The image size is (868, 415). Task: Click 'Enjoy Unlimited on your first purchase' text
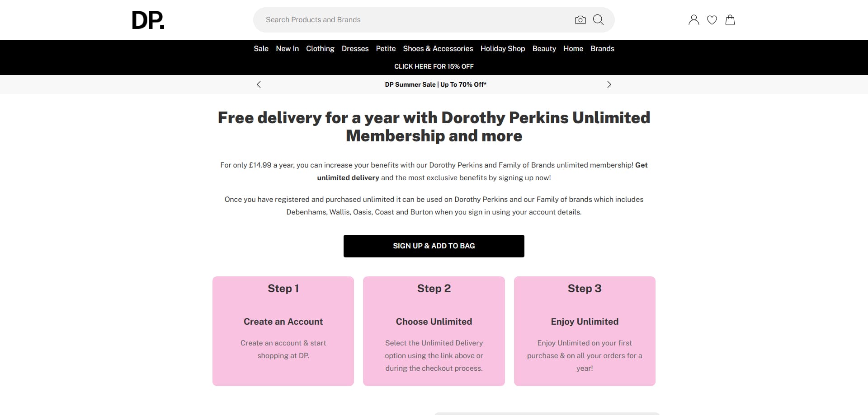click(585, 356)
